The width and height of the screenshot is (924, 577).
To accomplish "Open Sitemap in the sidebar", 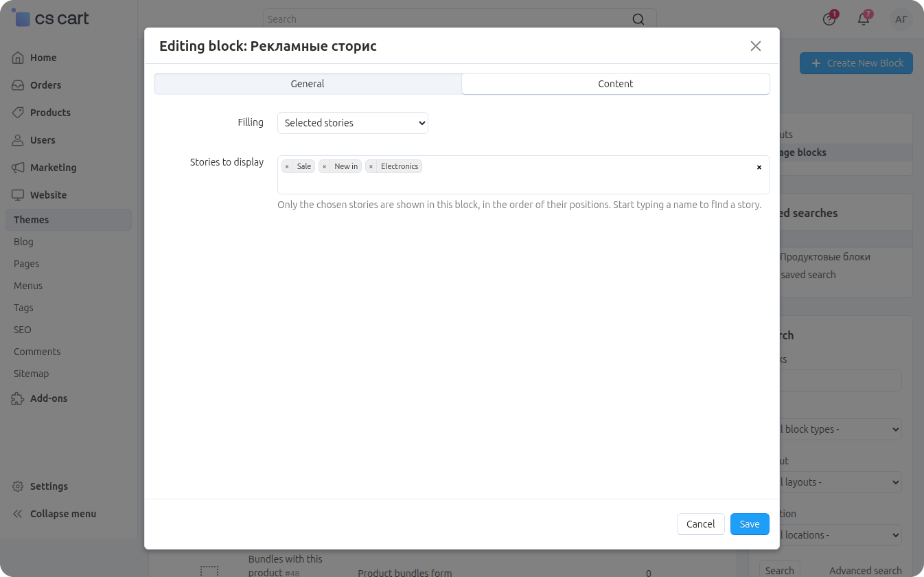I will point(31,374).
